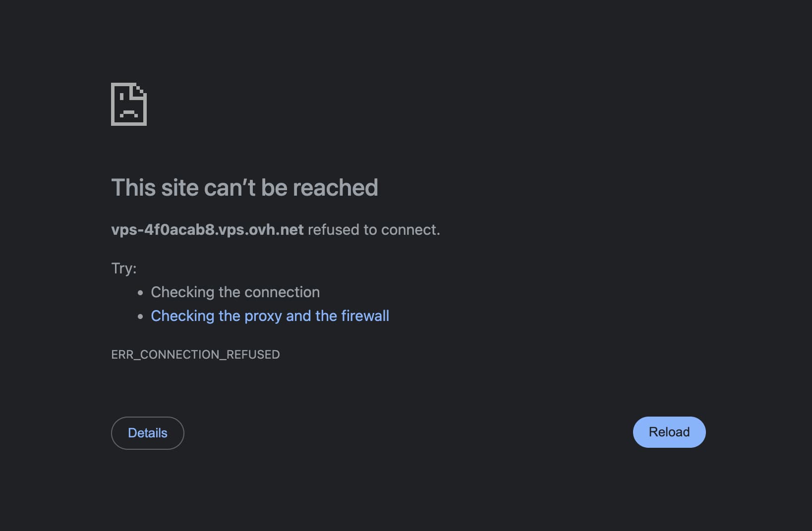Click the "Try:" label

123,268
